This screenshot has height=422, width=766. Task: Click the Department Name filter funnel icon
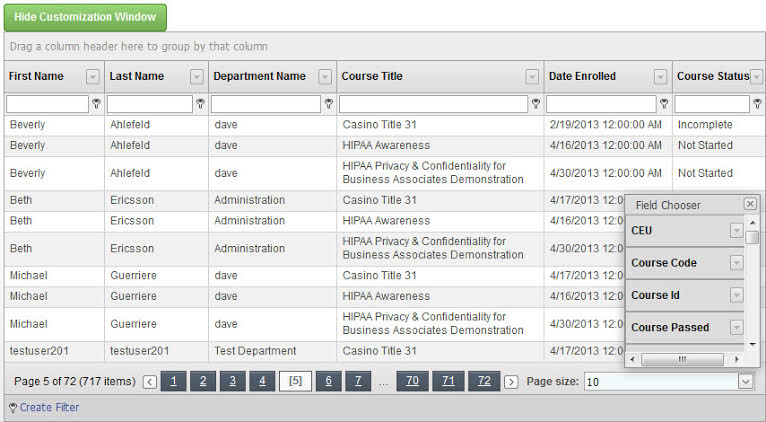pyautogui.click(x=329, y=103)
